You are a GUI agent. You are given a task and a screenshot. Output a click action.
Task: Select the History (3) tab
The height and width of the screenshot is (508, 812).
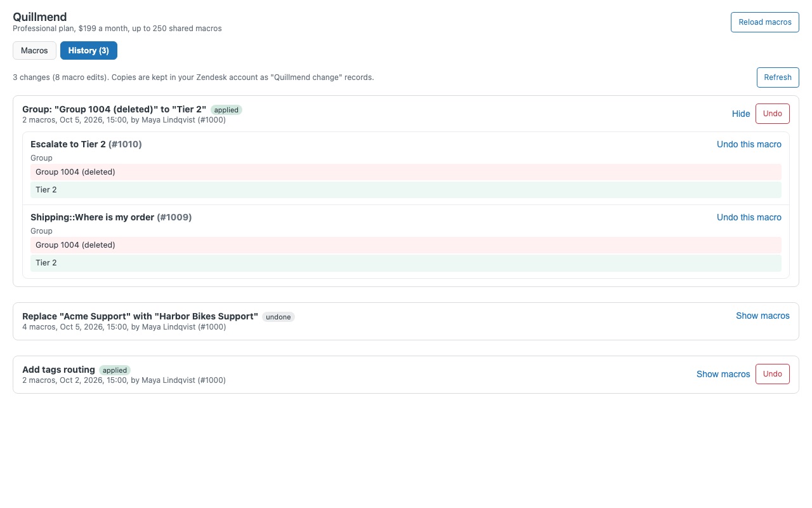(x=89, y=50)
